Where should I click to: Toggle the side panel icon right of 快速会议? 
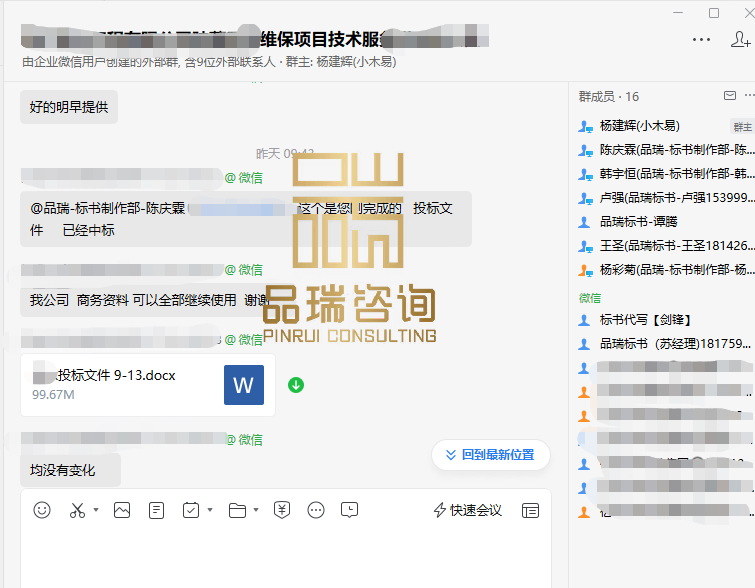(x=530, y=510)
